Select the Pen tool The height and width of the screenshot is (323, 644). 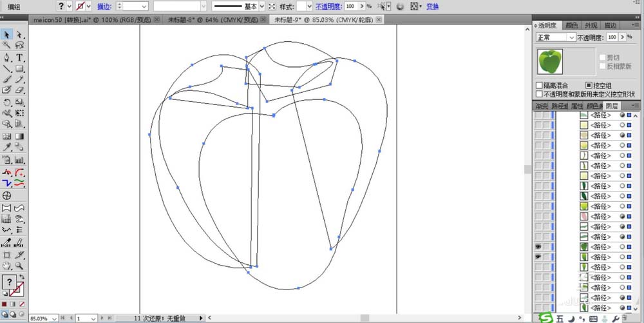(x=7, y=57)
